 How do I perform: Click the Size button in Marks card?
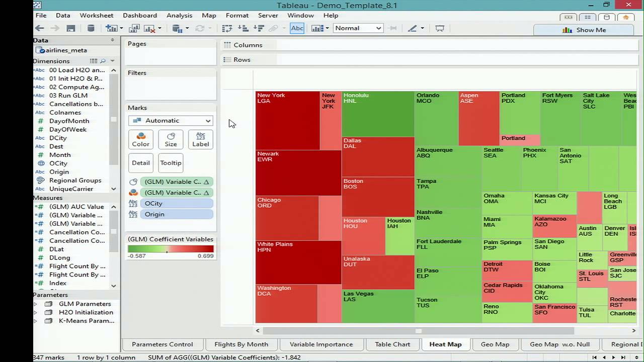[171, 140]
